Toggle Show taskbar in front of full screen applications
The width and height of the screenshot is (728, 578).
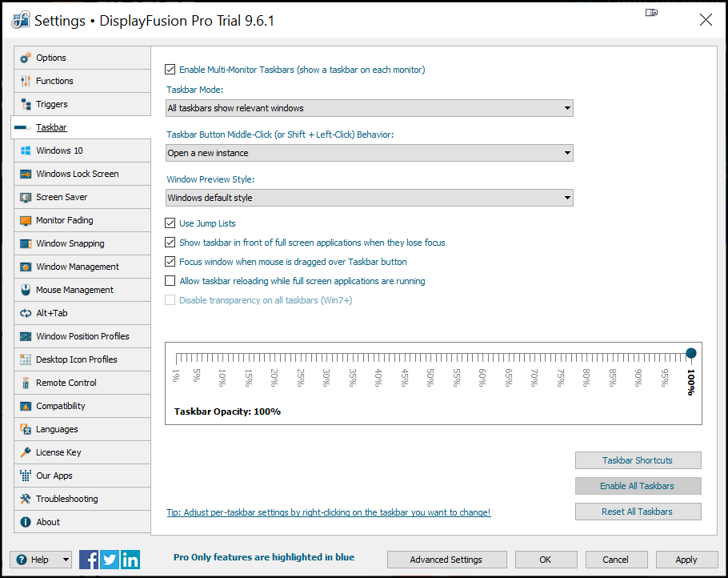tap(170, 243)
